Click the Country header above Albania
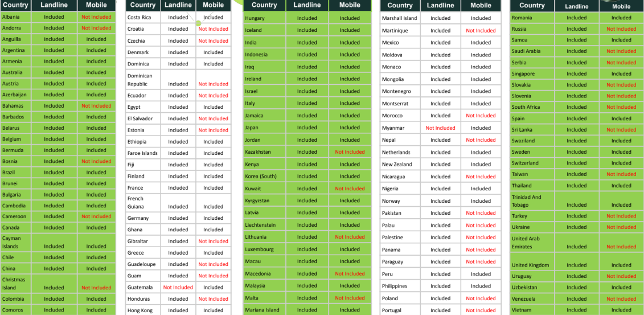This screenshot has width=644, height=315. pos(15,5)
